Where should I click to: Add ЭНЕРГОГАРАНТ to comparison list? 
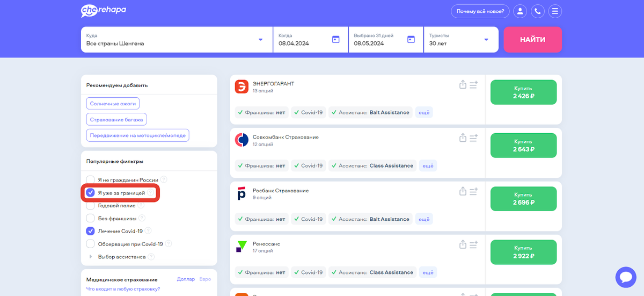[x=473, y=85]
